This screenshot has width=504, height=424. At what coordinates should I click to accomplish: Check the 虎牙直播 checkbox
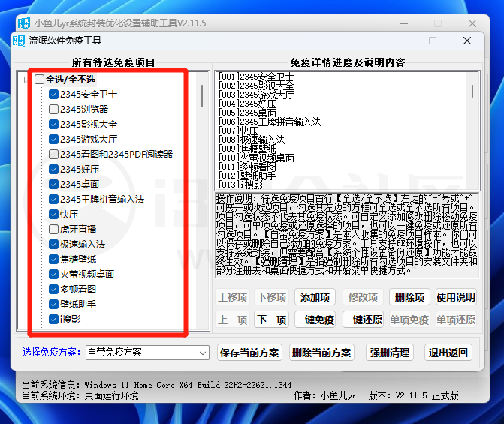click(53, 230)
